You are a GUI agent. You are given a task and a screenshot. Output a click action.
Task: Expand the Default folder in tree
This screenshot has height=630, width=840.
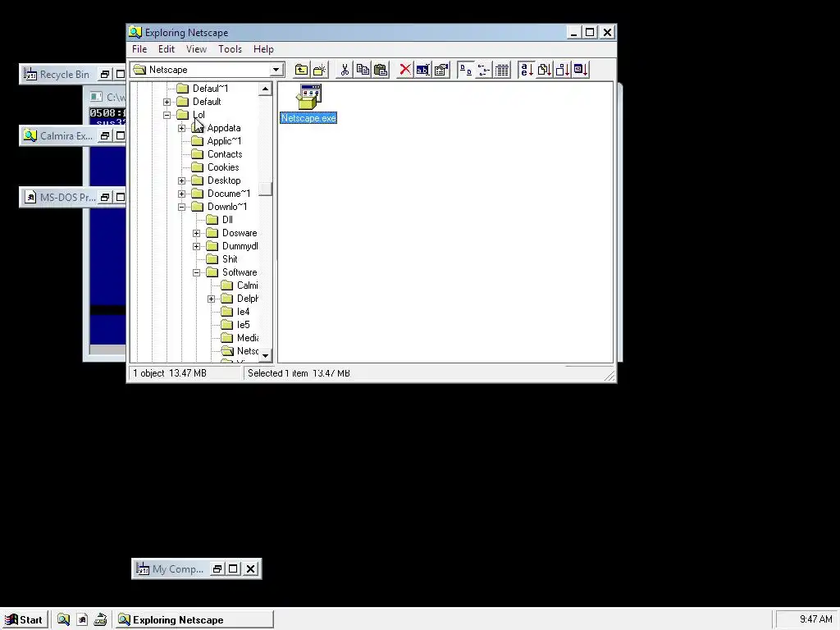click(x=167, y=102)
